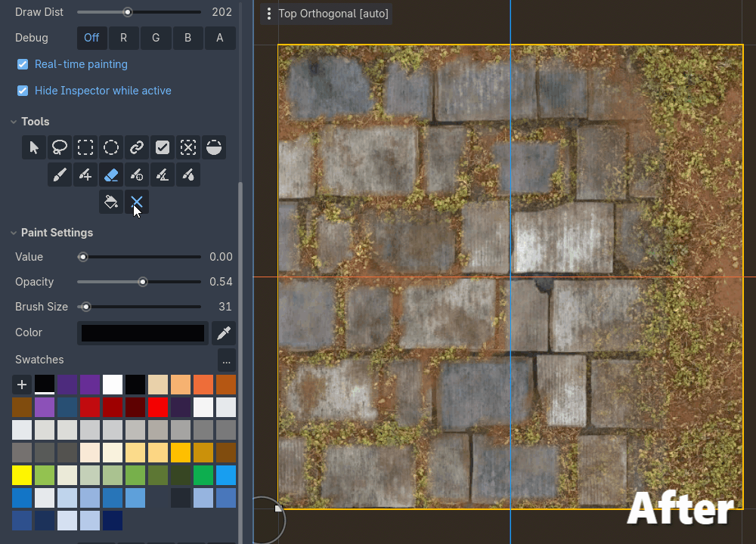Select the circle marquee selection tool
This screenshot has height=544, width=756.
(111, 147)
